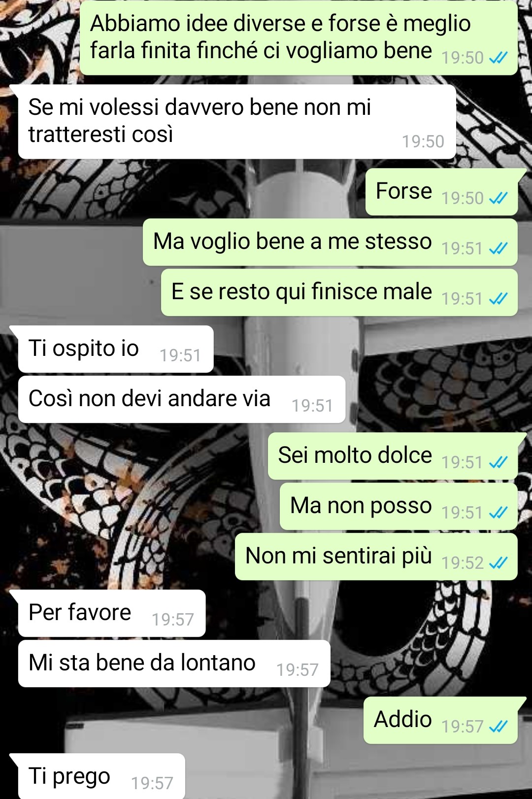
Task: Tap the 19:50 timestamp on the 'tratteresti così' message
Action: pyautogui.click(x=423, y=141)
